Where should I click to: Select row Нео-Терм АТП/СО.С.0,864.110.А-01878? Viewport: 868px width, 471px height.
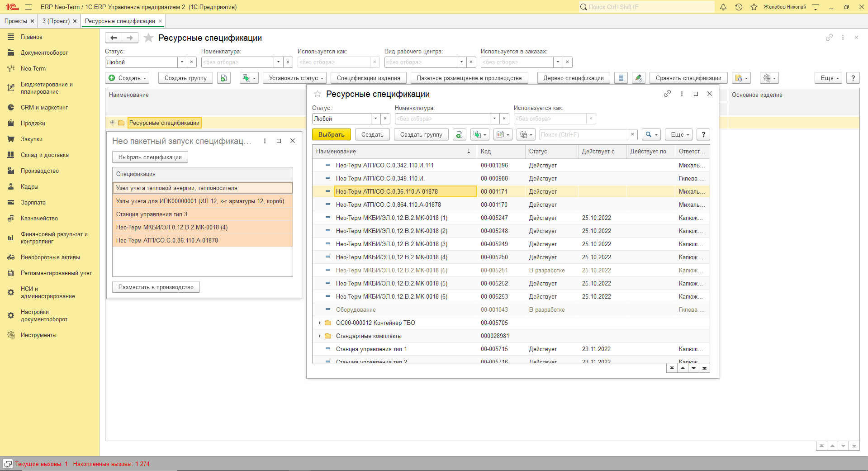(511, 205)
